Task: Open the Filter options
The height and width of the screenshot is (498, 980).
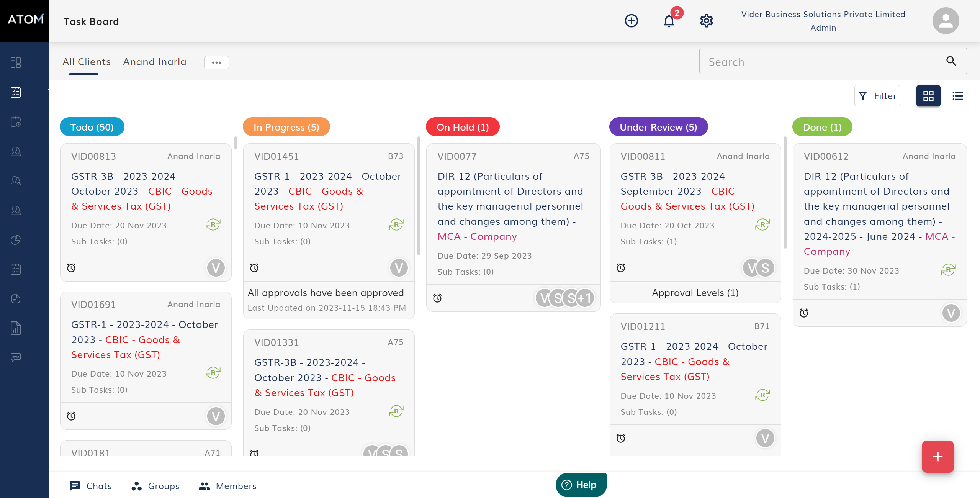Action: pyautogui.click(x=877, y=96)
